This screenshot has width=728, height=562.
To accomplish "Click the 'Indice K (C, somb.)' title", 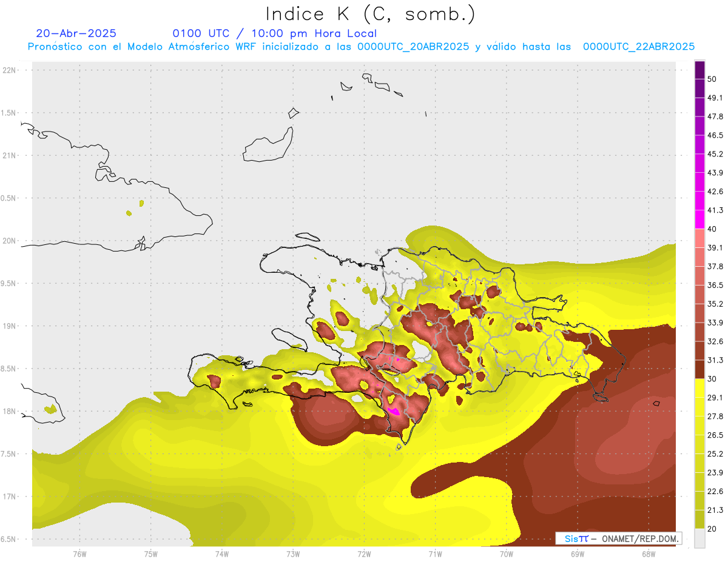I will [x=371, y=14].
